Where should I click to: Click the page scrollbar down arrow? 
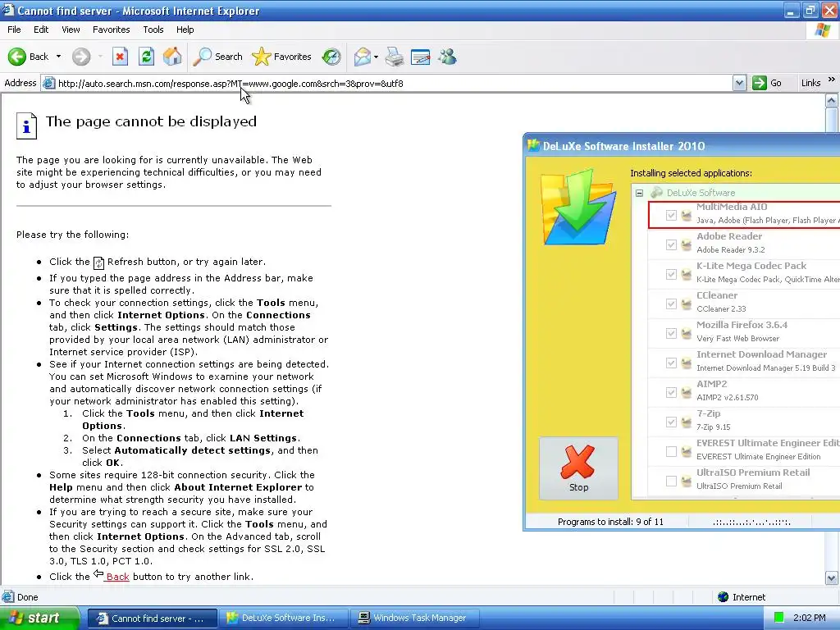(x=832, y=577)
